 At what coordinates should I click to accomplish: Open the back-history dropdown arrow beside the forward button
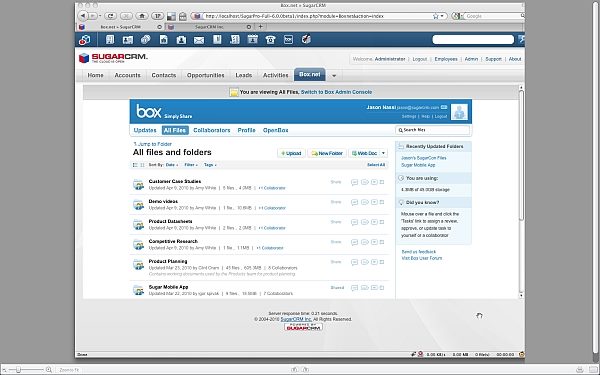[100, 16]
